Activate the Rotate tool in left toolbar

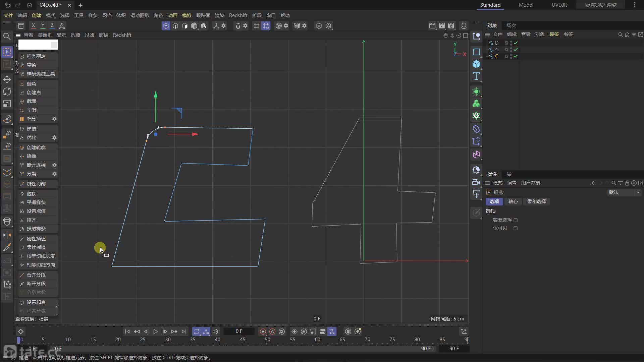7,92
